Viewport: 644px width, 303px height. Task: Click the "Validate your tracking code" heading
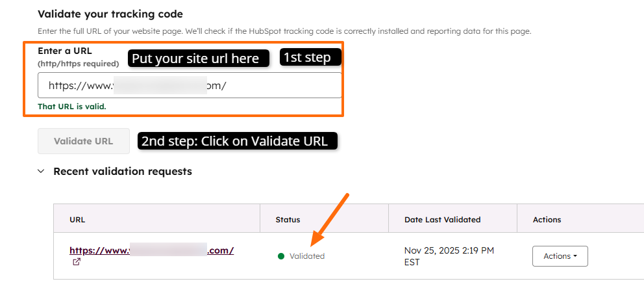[110, 14]
